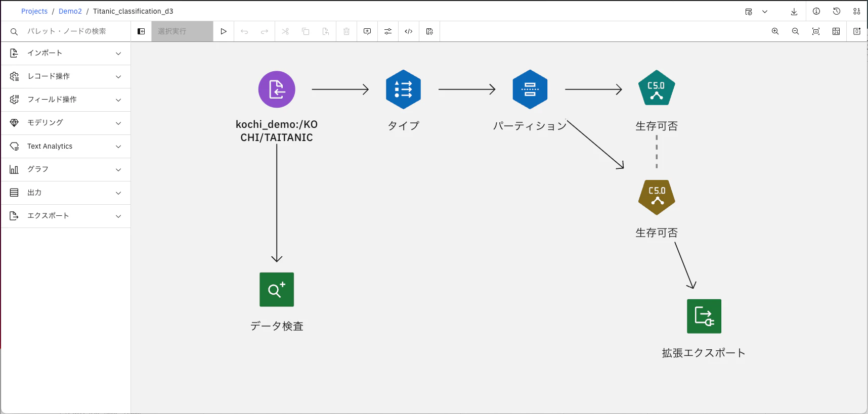Add a comment with the comment icon
This screenshot has width=868, height=414.
(367, 31)
